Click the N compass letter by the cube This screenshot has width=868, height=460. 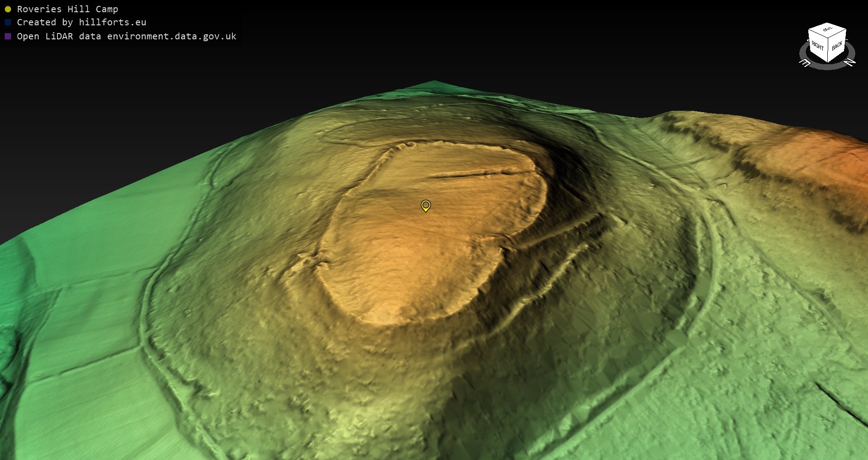click(x=849, y=62)
